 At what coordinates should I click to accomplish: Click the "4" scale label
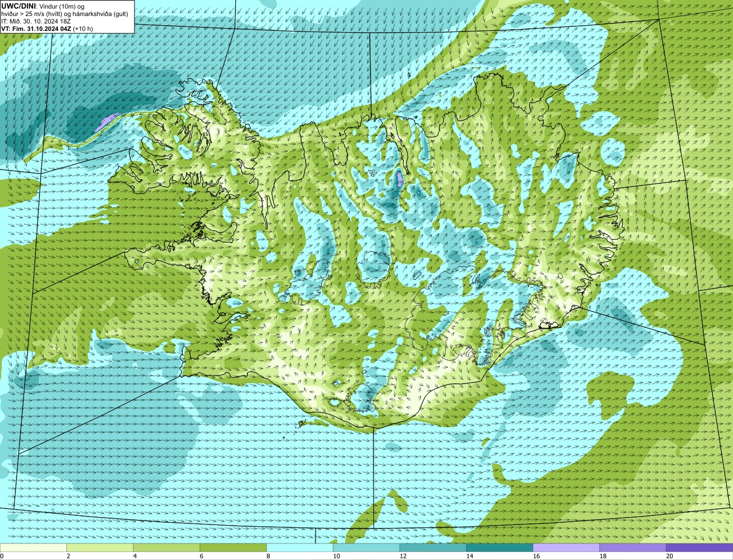click(135, 556)
